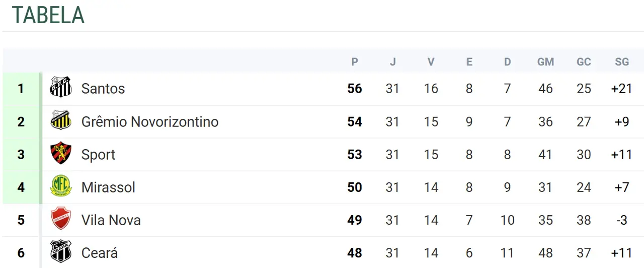644x268 pixels.
Task: Select the Mirassol team name
Action: [x=108, y=187]
